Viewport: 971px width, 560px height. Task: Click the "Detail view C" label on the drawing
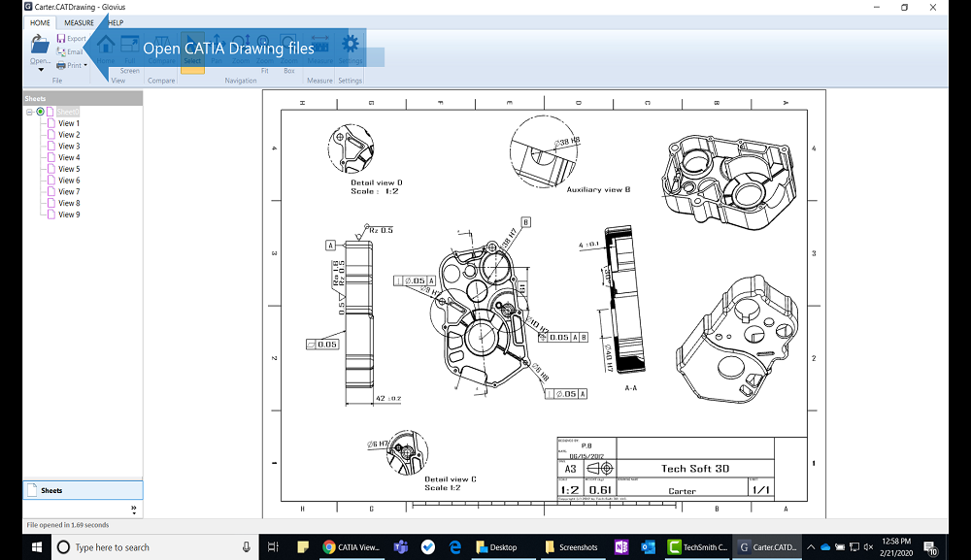[451, 478]
